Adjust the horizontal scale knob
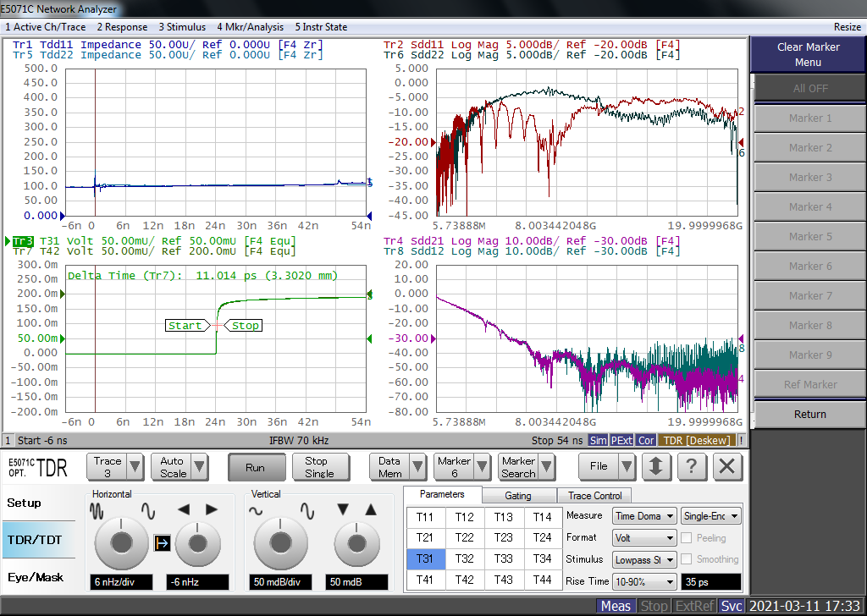The height and width of the screenshot is (616, 867). tap(121, 542)
